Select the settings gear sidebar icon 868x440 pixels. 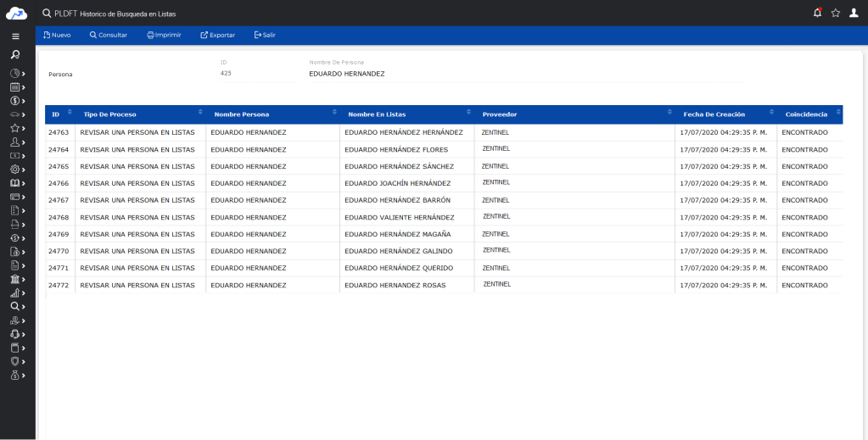pyautogui.click(x=15, y=169)
